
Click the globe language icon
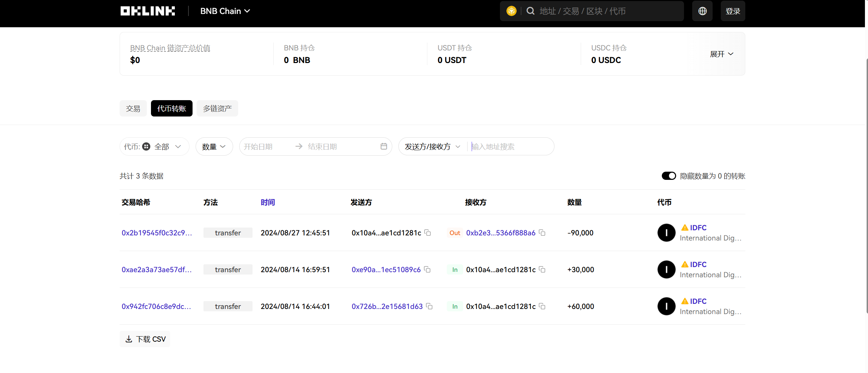coord(702,11)
